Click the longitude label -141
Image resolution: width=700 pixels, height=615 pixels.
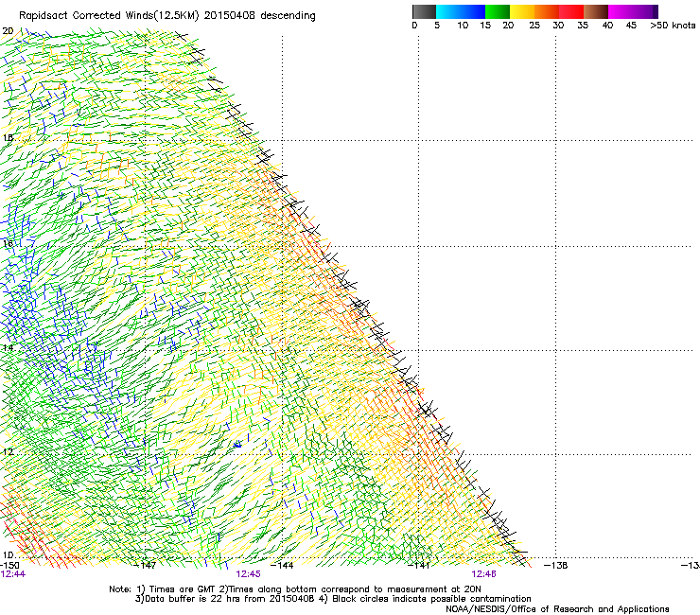(419, 566)
